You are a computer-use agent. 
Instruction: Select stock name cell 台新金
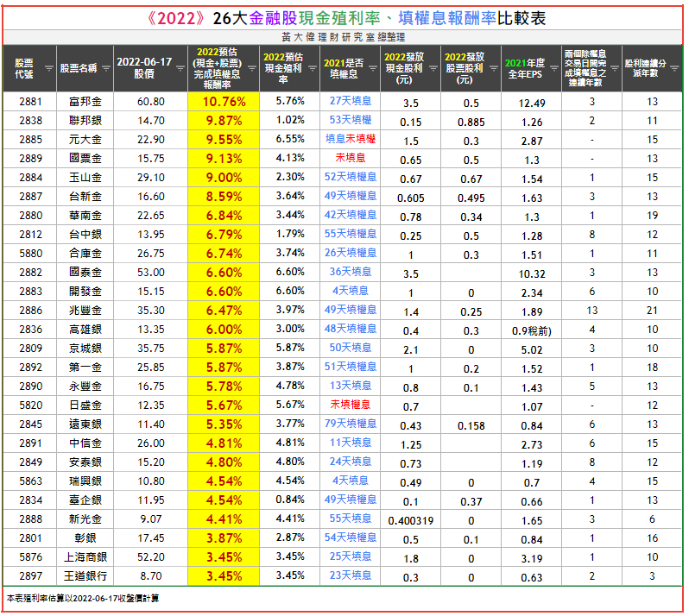pyautogui.click(x=85, y=196)
